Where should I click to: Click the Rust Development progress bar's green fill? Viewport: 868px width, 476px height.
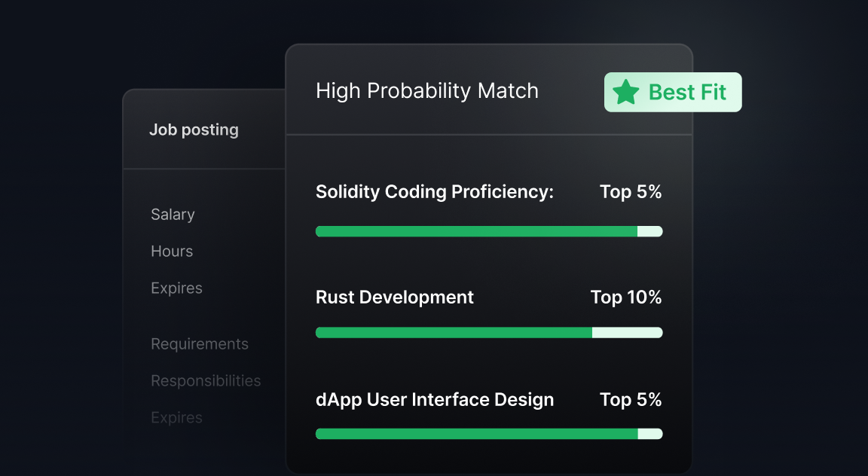tap(454, 332)
